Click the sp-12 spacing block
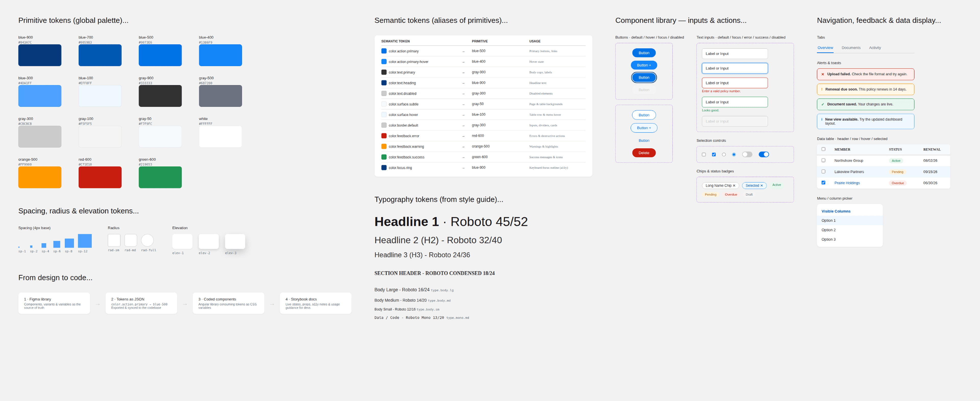 pos(85,241)
